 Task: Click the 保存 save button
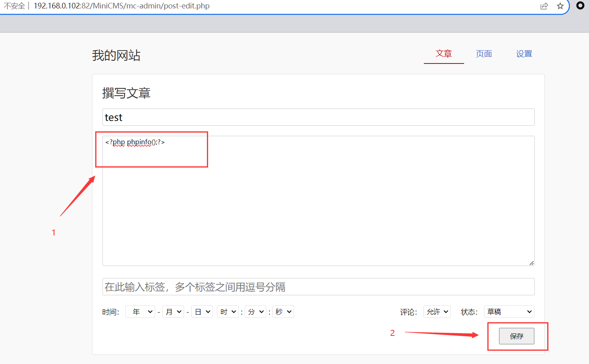[517, 336]
